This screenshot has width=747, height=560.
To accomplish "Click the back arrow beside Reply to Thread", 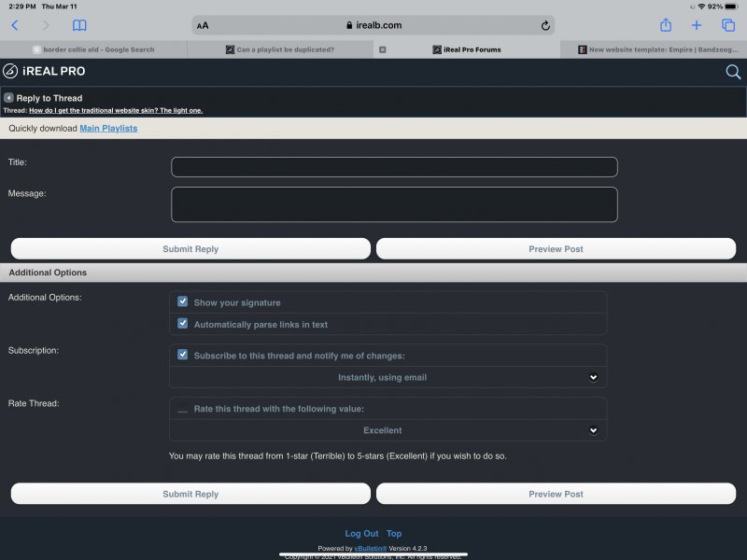I will (x=8, y=98).
